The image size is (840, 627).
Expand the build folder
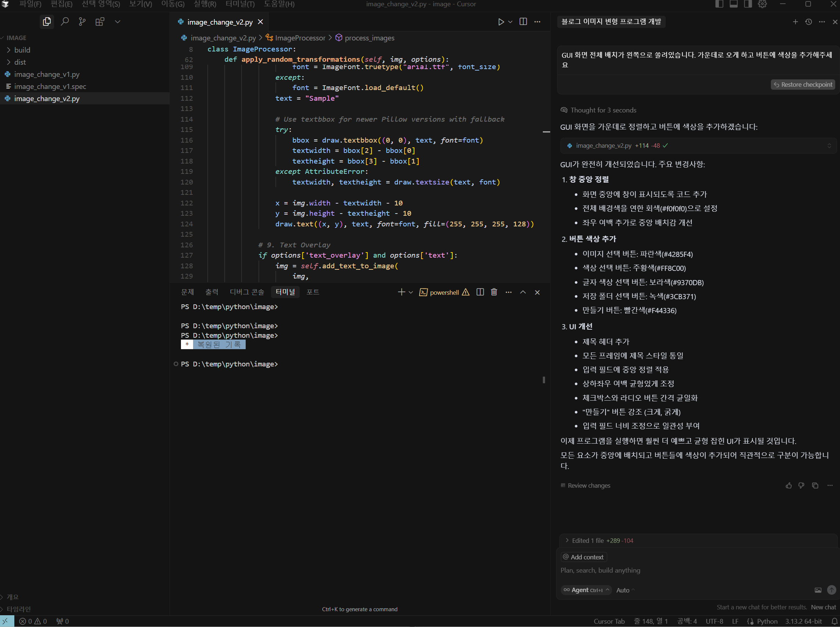(22, 50)
